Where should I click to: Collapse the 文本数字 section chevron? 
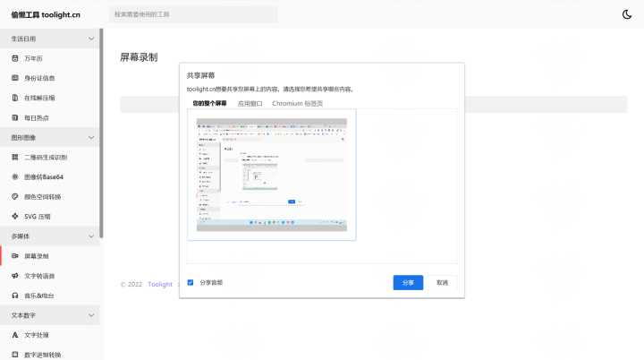pyautogui.click(x=91, y=315)
